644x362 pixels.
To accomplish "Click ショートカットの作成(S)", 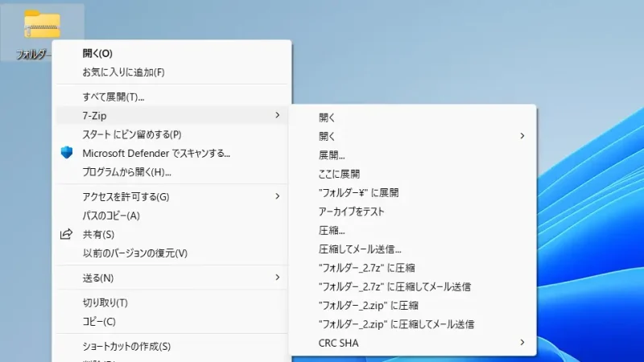I will click(x=126, y=347).
